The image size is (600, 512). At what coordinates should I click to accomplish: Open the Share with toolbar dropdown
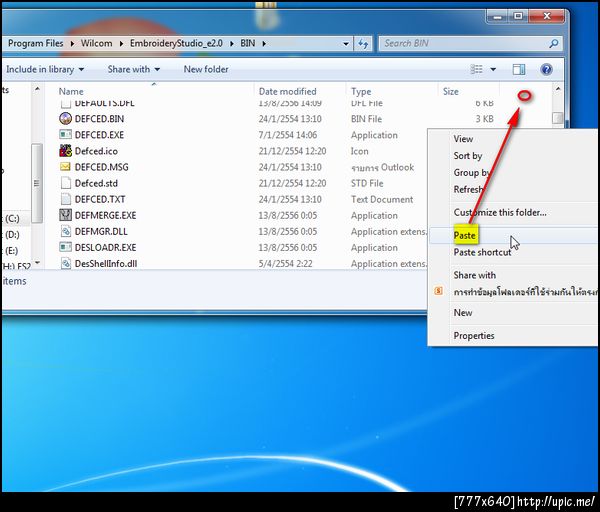pos(134,69)
